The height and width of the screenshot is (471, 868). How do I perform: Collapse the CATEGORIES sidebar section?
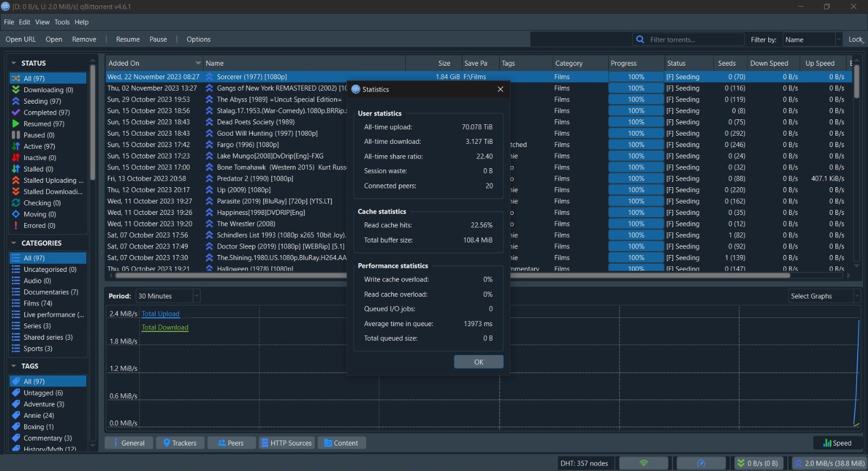pyautogui.click(x=14, y=243)
